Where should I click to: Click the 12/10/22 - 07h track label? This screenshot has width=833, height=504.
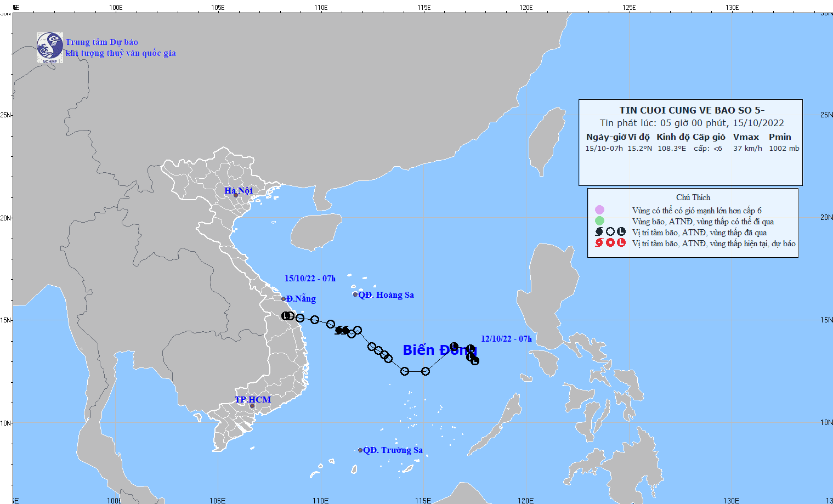[x=506, y=339]
